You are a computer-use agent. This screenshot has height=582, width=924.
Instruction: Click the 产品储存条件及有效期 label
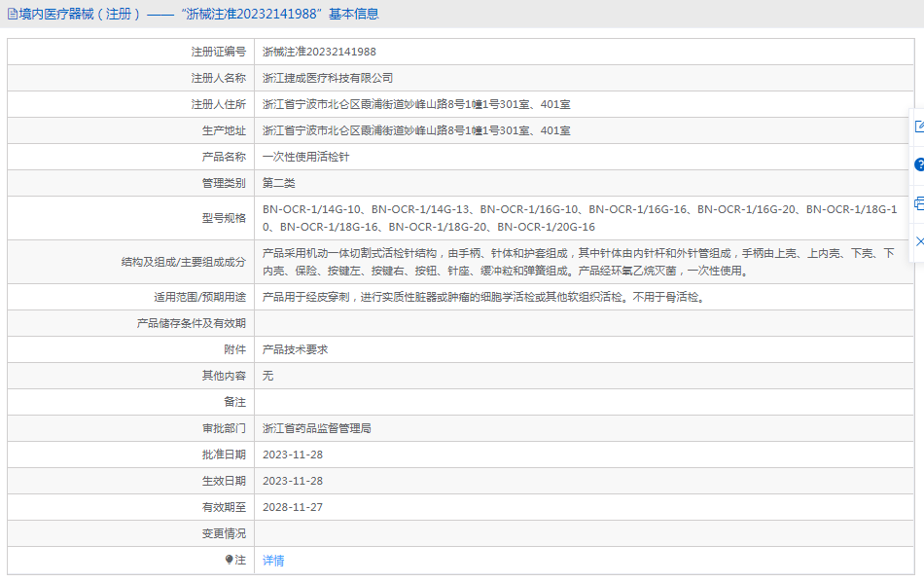click(x=191, y=323)
